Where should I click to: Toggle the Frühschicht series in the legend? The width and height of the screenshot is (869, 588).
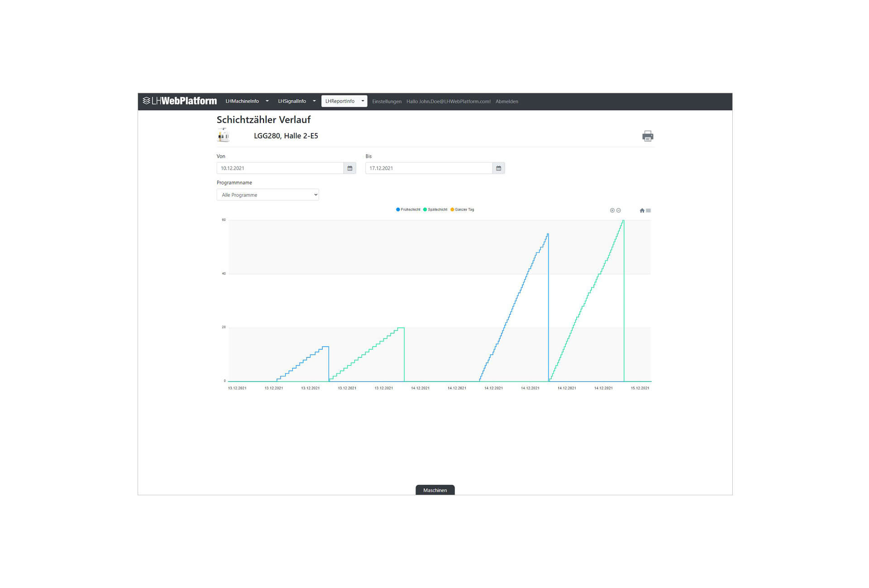[408, 209]
